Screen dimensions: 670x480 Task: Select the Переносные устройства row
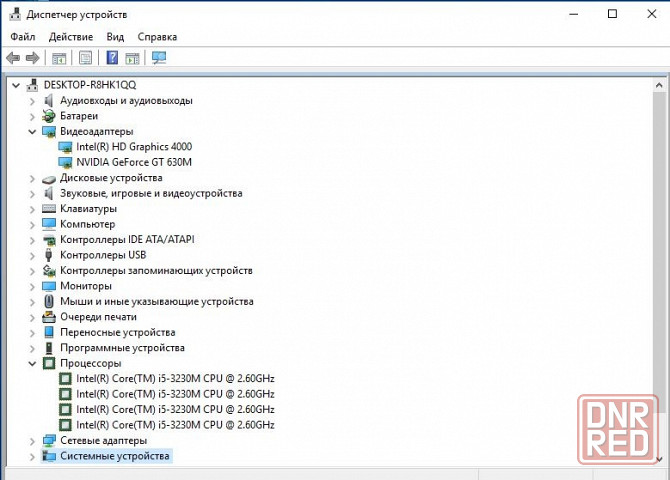(118, 333)
